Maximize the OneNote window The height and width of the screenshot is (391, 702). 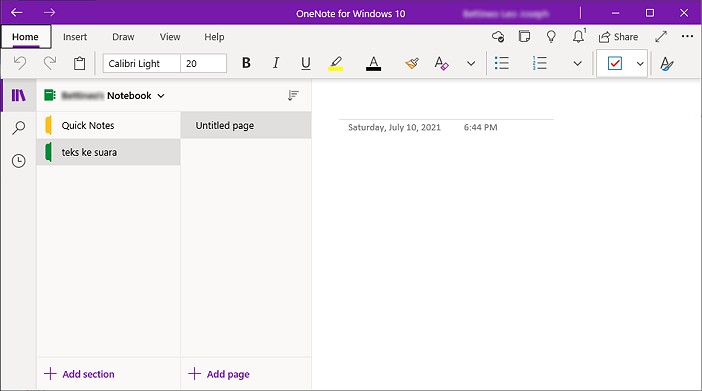point(650,13)
